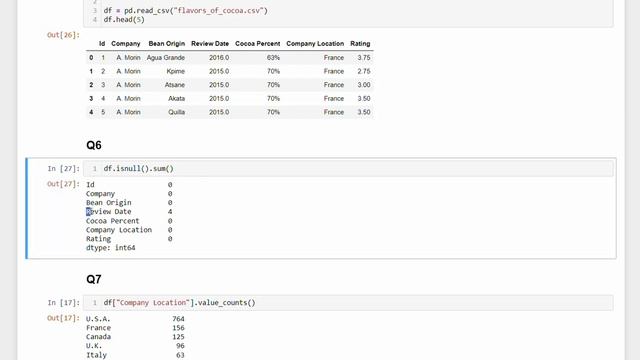Click the Italy value count row
The image size is (640, 360).
click(135, 355)
